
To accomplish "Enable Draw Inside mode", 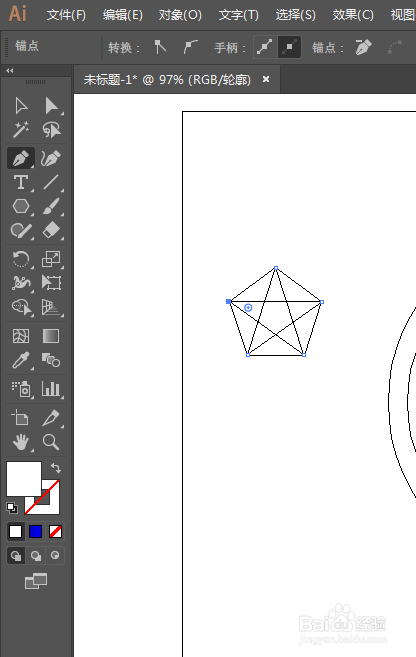I will click(55, 556).
